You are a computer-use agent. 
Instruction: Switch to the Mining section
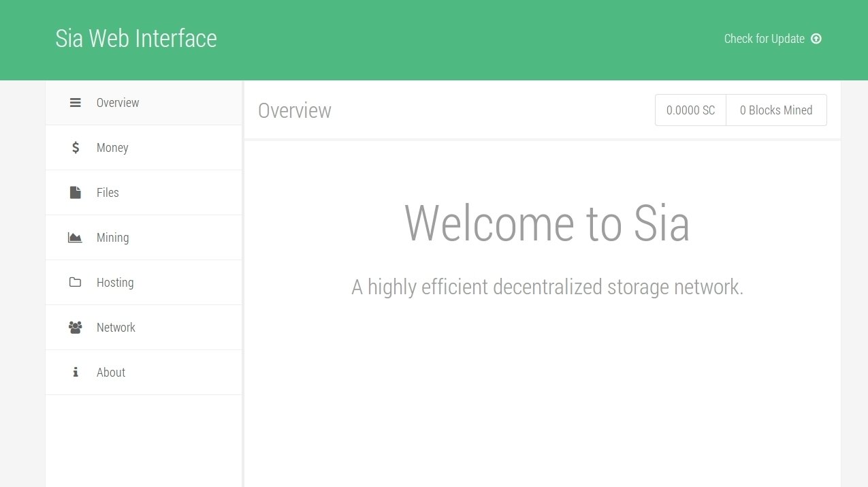coord(144,238)
